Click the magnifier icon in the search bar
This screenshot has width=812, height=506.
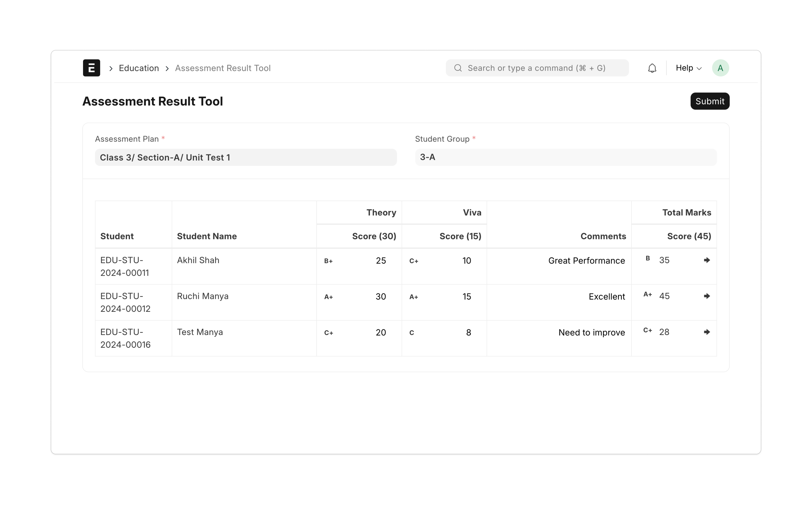[458, 68]
